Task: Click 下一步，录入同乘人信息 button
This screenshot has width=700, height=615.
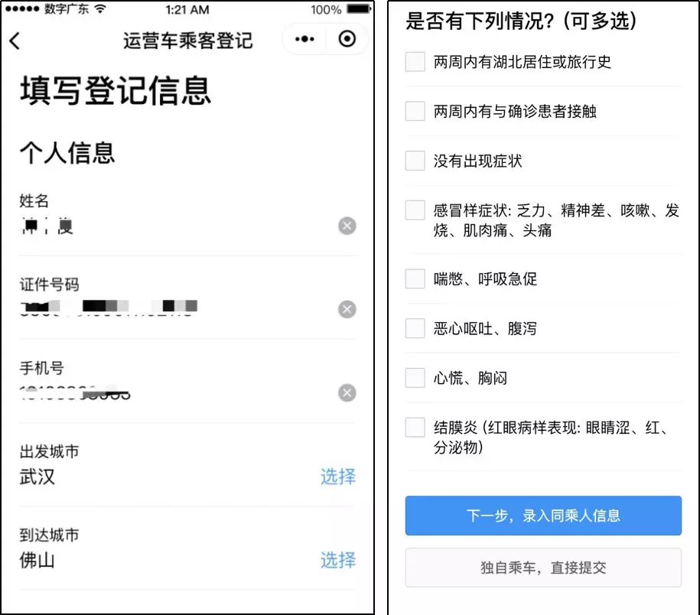Action: tap(543, 516)
